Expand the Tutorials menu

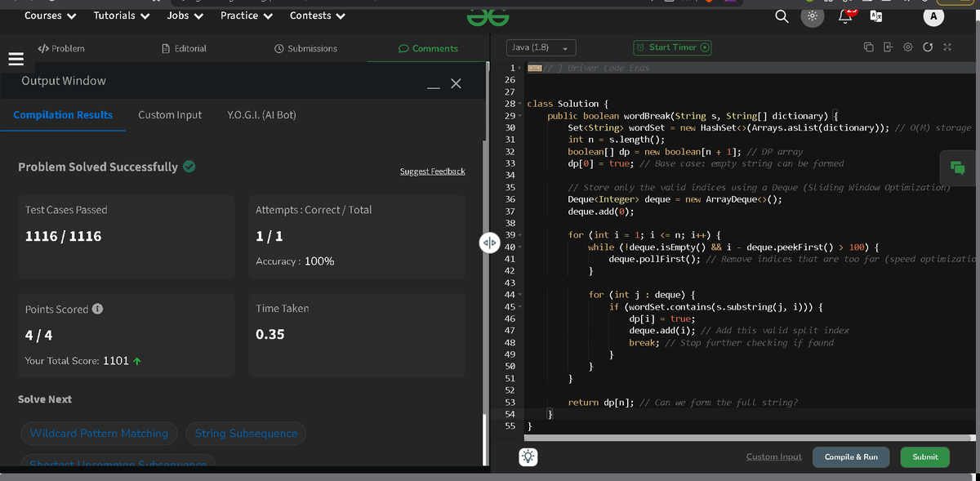[x=122, y=16]
